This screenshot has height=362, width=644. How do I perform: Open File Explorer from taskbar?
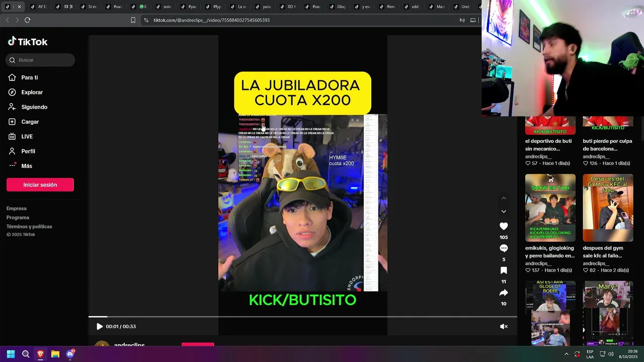point(55,354)
